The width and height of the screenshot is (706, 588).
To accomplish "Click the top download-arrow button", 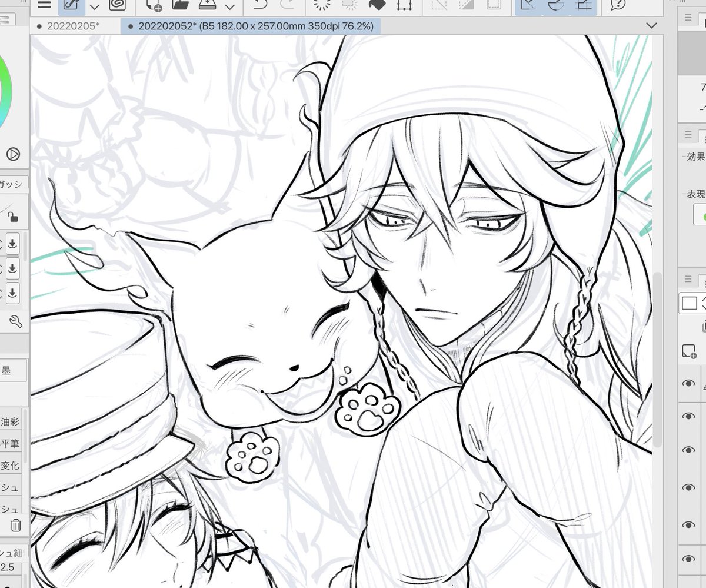I will [12, 243].
